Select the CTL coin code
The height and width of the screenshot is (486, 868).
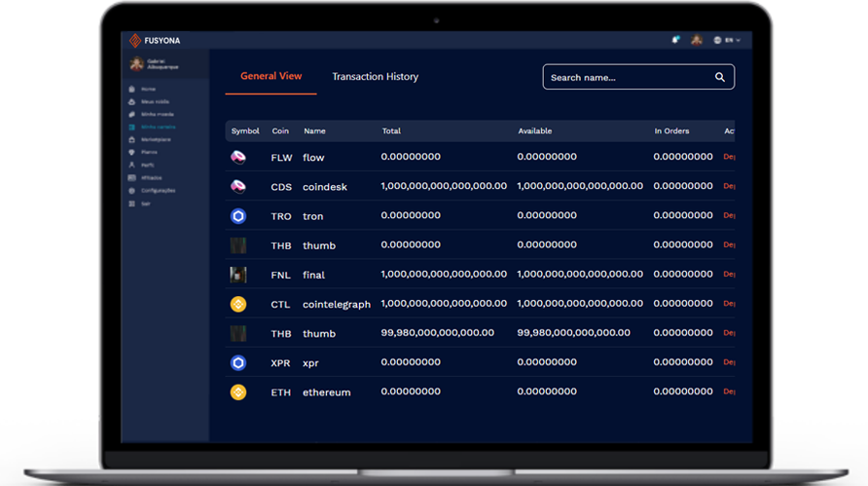click(x=280, y=304)
